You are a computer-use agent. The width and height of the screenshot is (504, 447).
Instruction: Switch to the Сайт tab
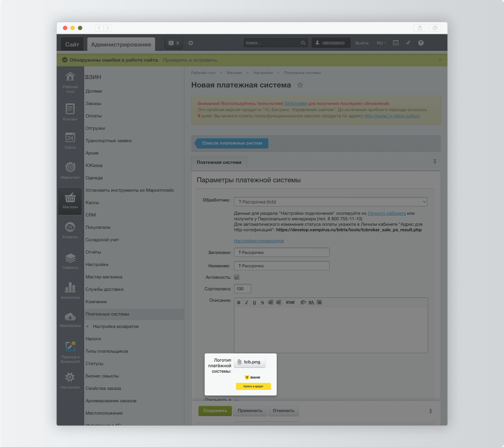click(72, 44)
